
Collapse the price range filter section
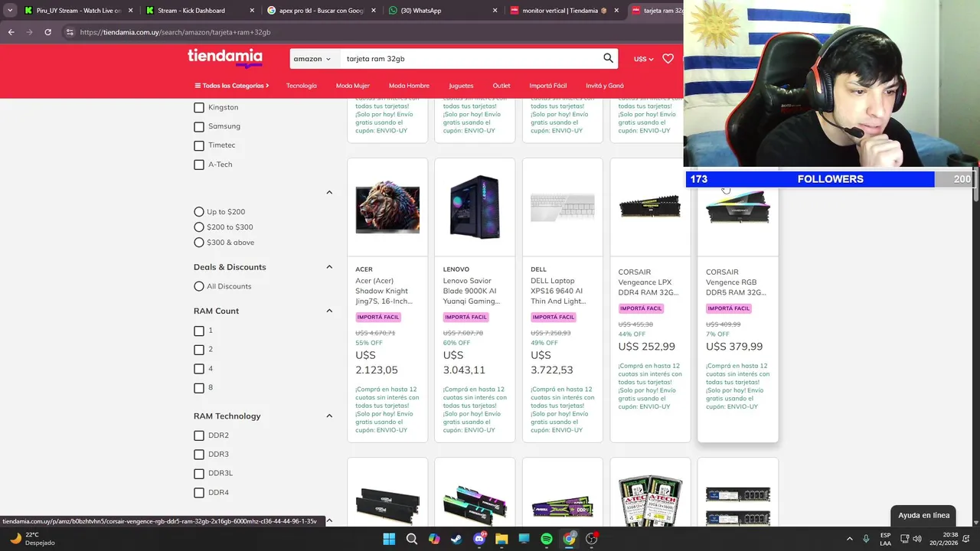pyautogui.click(x=329, y=192)
